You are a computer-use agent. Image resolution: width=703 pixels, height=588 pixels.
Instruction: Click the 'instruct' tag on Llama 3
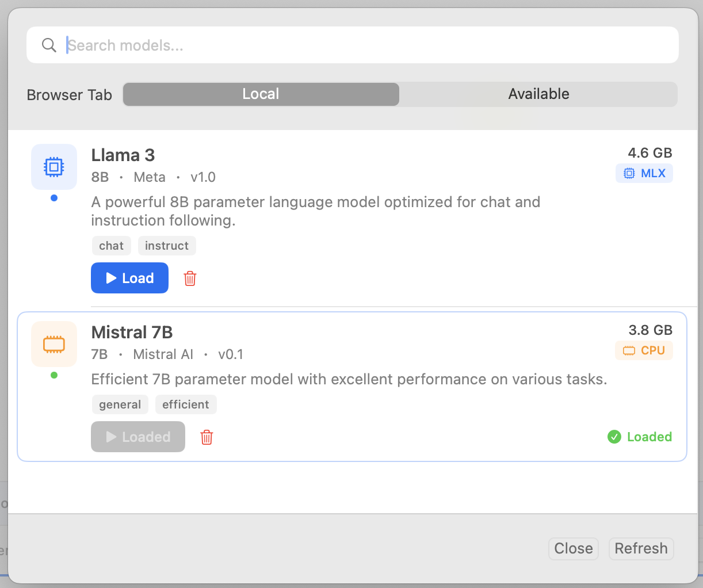pyautogui.click(x=167, y=246)
